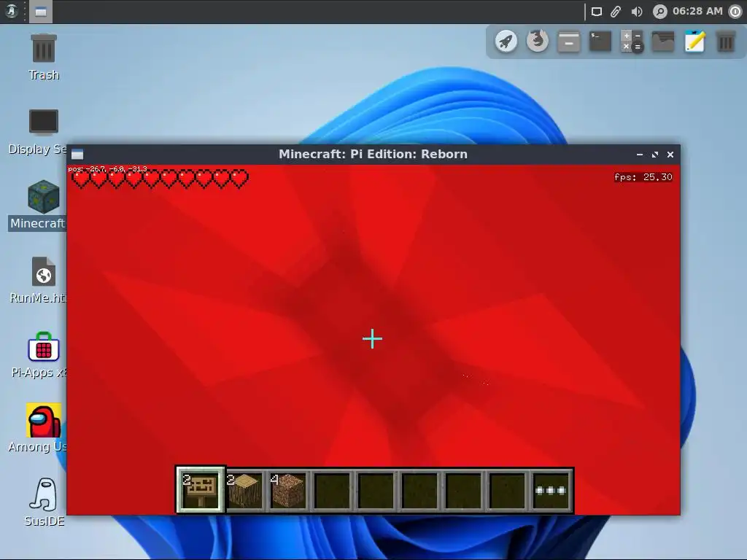This screenshot has width=747, height=560.
Task: Open the clipboard paperclip tray icon
Action: (x=616, y=12)
